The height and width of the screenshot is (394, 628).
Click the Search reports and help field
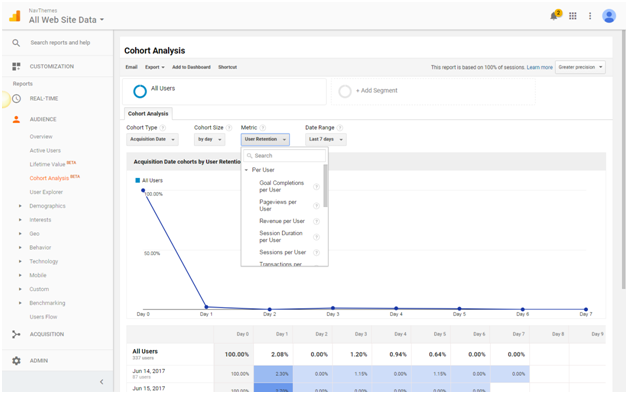click(x=60, y=42)
